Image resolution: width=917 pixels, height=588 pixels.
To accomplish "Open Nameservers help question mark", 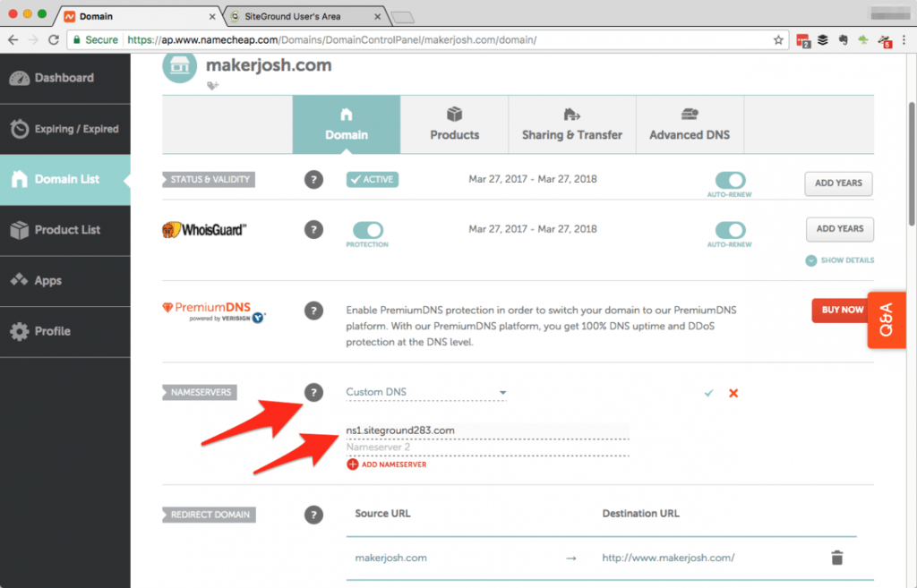I will 313,392.
